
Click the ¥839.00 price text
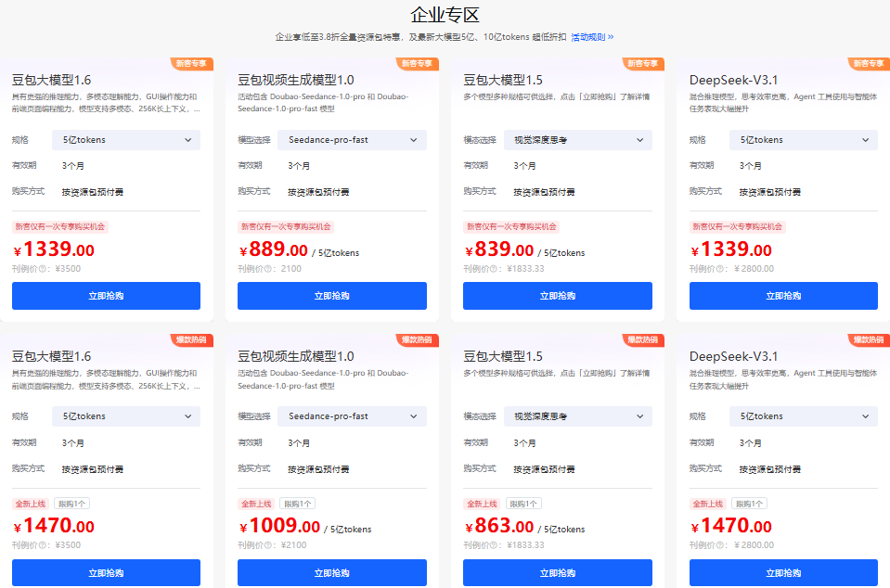499,249
